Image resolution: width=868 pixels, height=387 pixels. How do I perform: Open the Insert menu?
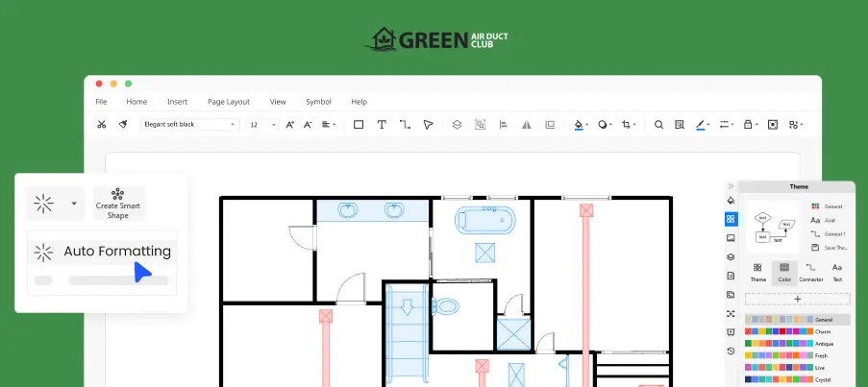pyautogui.click(x=177, y=102)
